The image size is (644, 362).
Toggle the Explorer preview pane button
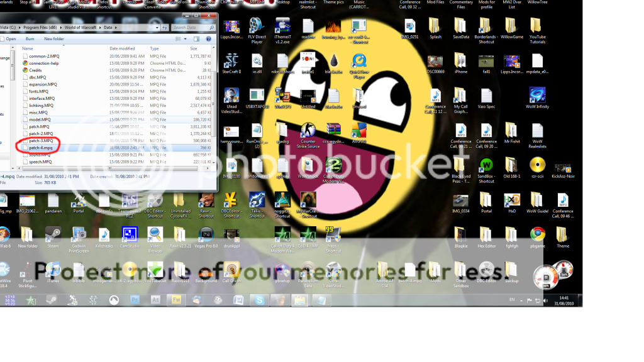[196, 39]
